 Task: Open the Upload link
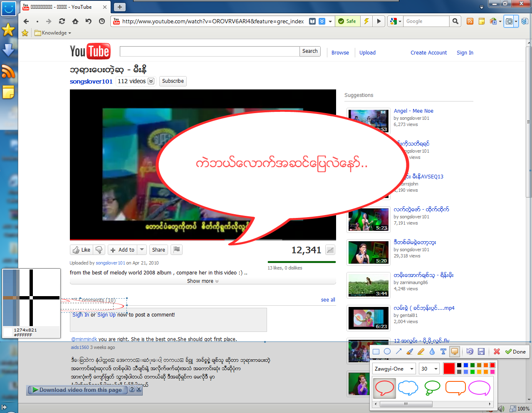pos(367,53)
